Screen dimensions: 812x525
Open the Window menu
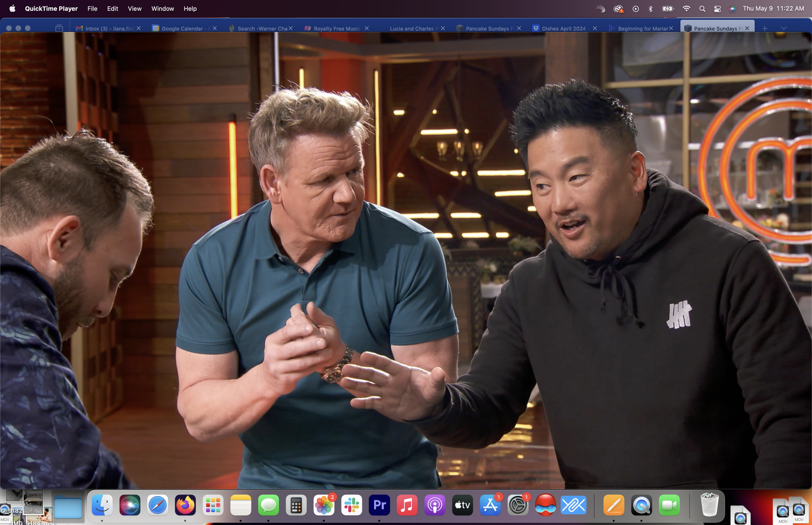click(162, 9)
